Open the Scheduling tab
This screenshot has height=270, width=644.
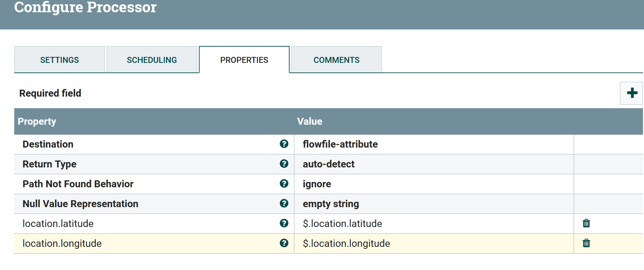click(x=152, y=60)
